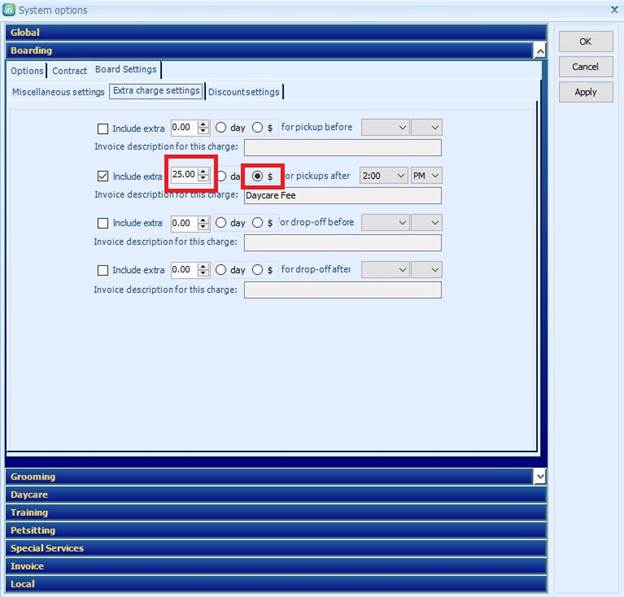Select $ option for pickup before charge
Screen dimensions: 624x597
coord(257,127)
